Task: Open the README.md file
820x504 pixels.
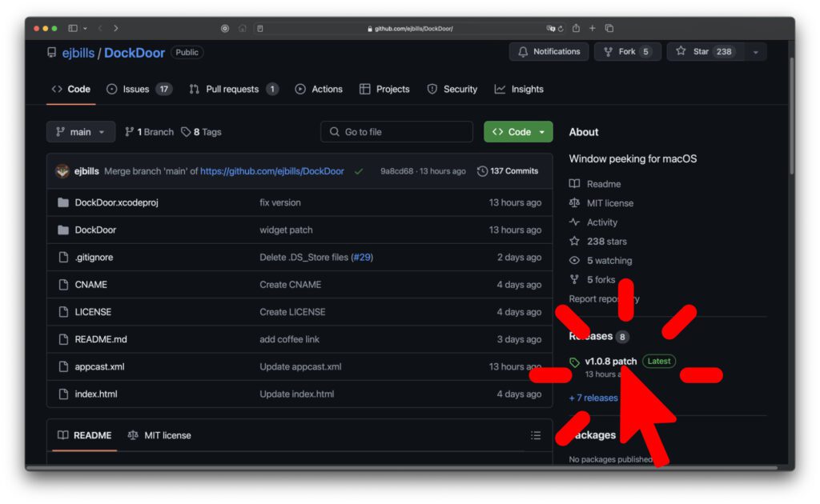Action: [101, 340]
